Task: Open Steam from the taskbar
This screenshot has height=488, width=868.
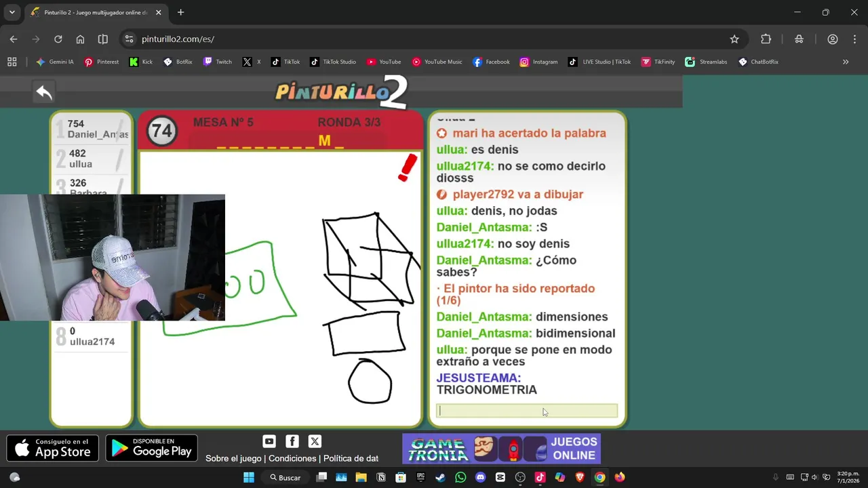Action: tap(440, 477)
